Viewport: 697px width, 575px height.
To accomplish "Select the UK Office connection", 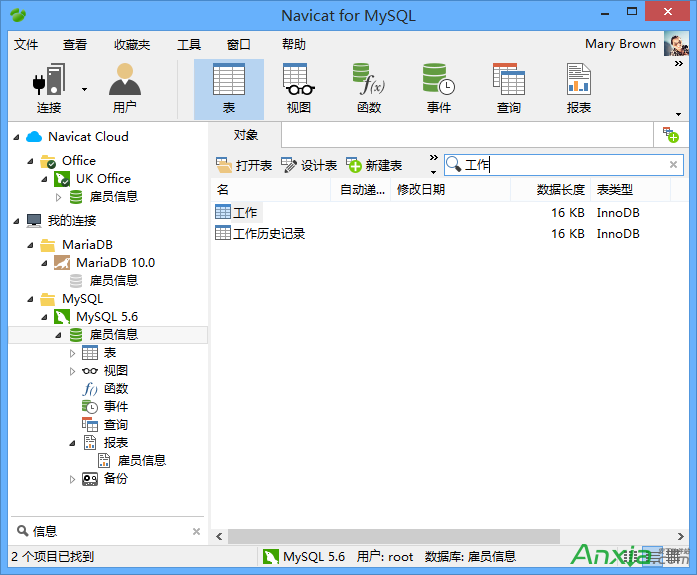I will click(x=103, y=179).
